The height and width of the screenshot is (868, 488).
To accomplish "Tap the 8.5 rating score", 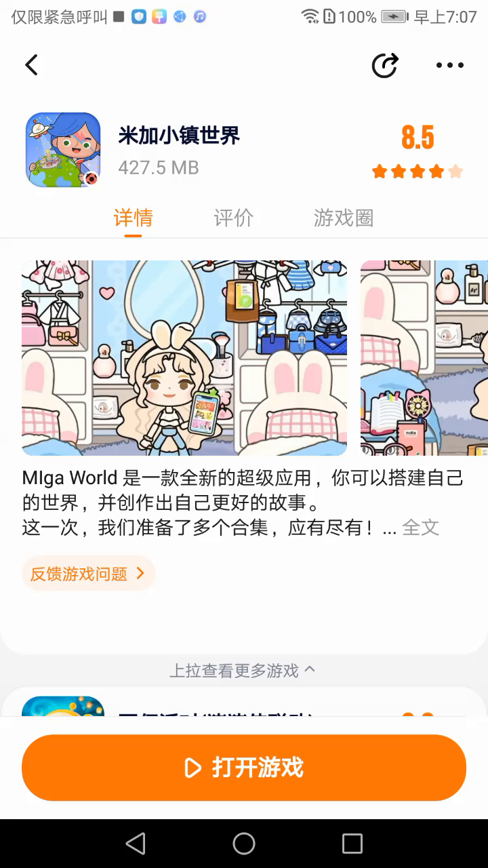I will [418, 138].
